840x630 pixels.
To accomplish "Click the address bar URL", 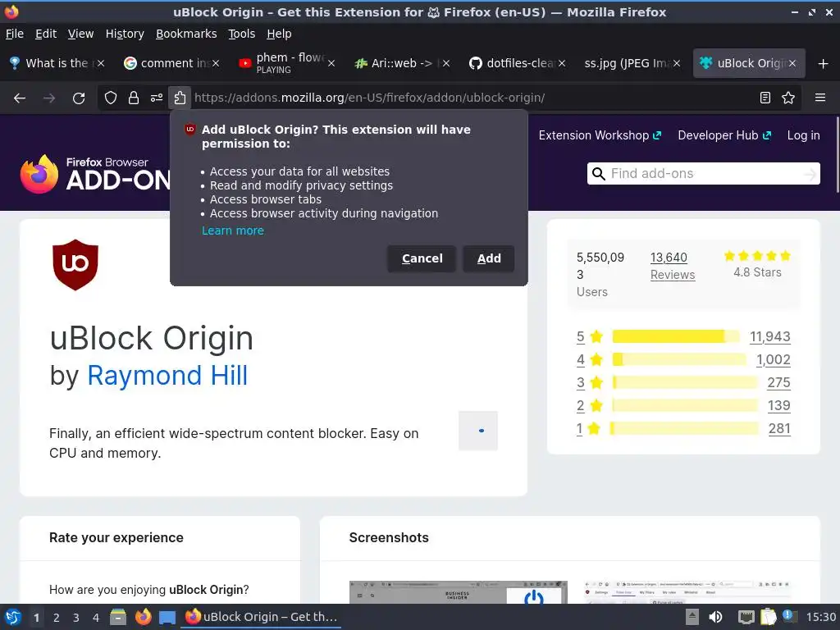I will pyautogui.click(x=369, y=98).
